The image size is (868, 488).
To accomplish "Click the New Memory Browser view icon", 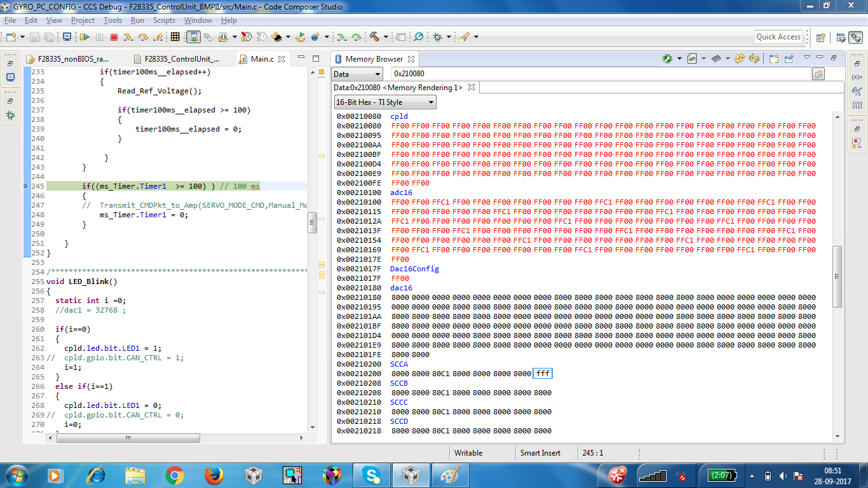I will (774, 58).
